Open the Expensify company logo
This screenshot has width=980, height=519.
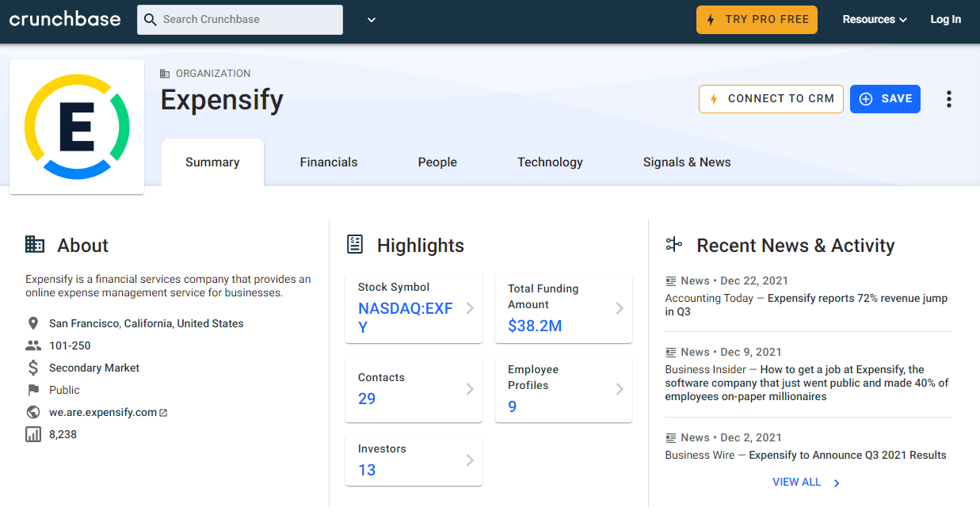coord(77,127)
